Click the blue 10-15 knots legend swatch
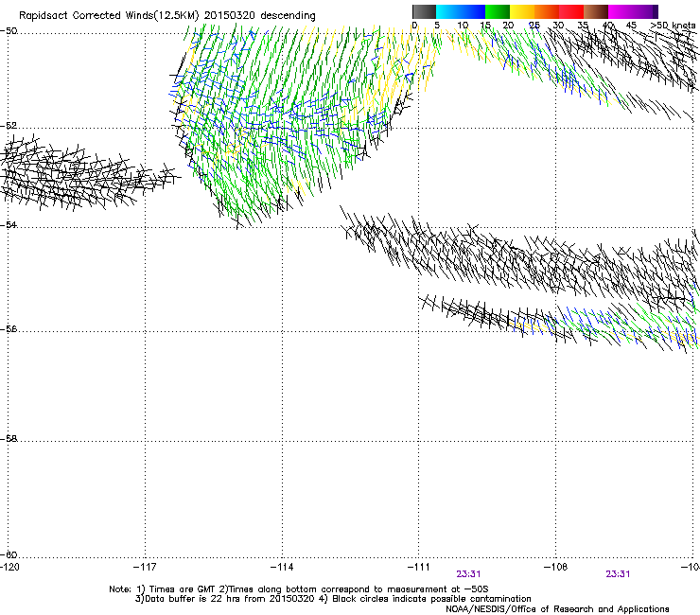700x615 pixels. tap(473, 11)
